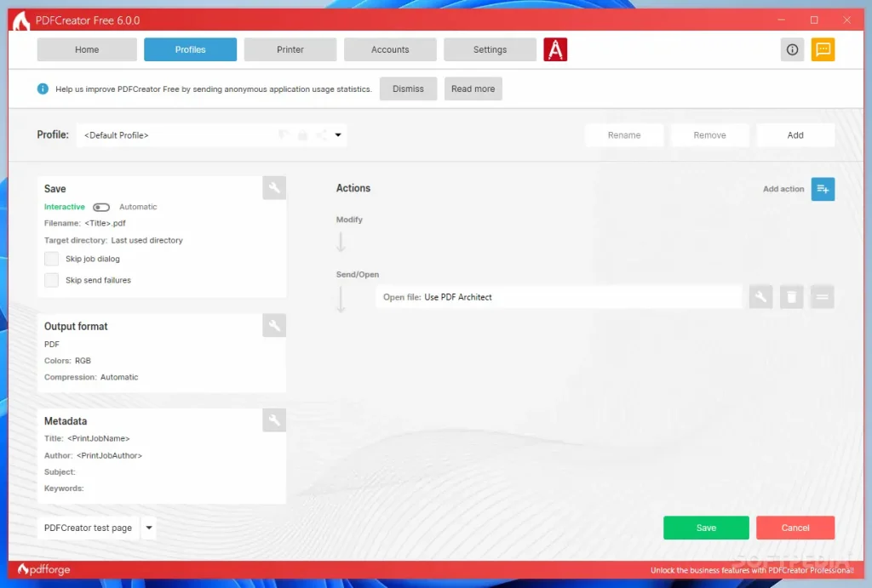This screenshot has width=872, height=588.
Task: Click Read more about statistics
Action: 473,88
